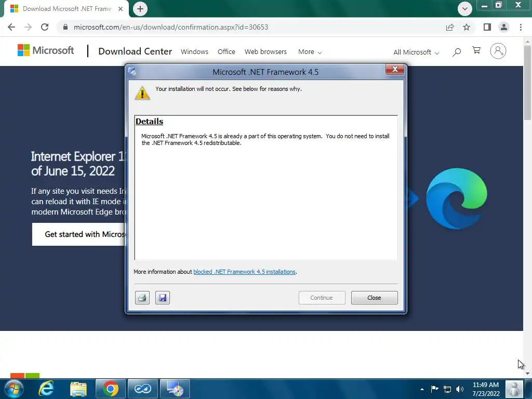
Task: Open the Web browsers menu item
Action: click(265, 52)
